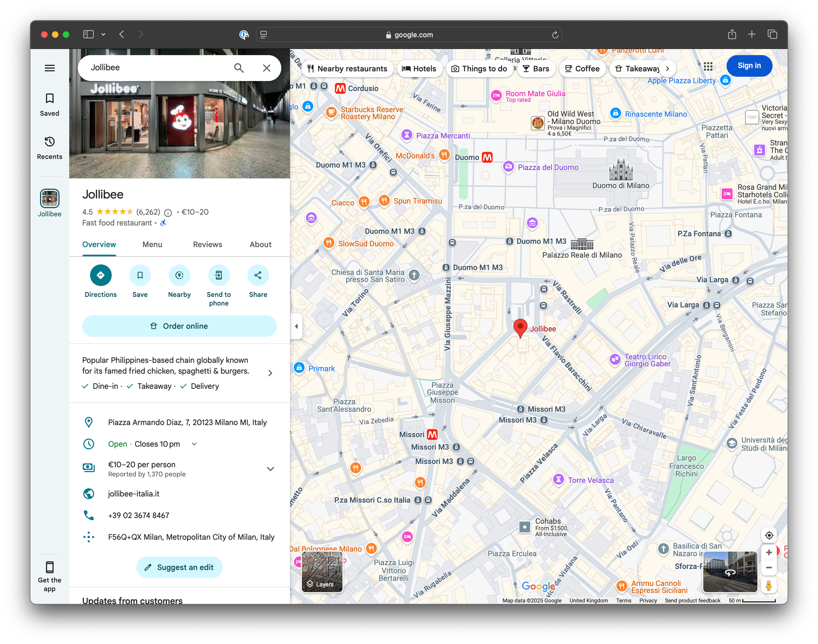Expand the price per person details
This screenshot has height=644, width=818.
[x=270, y=469]
